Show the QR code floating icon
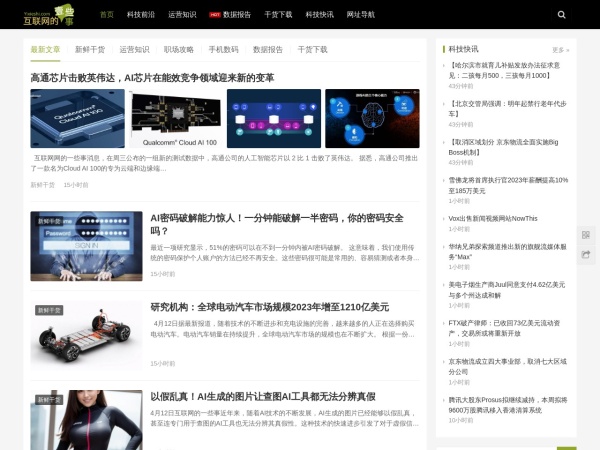The height and width of the screenshot is (450, 600). click(x=585, y=235)
